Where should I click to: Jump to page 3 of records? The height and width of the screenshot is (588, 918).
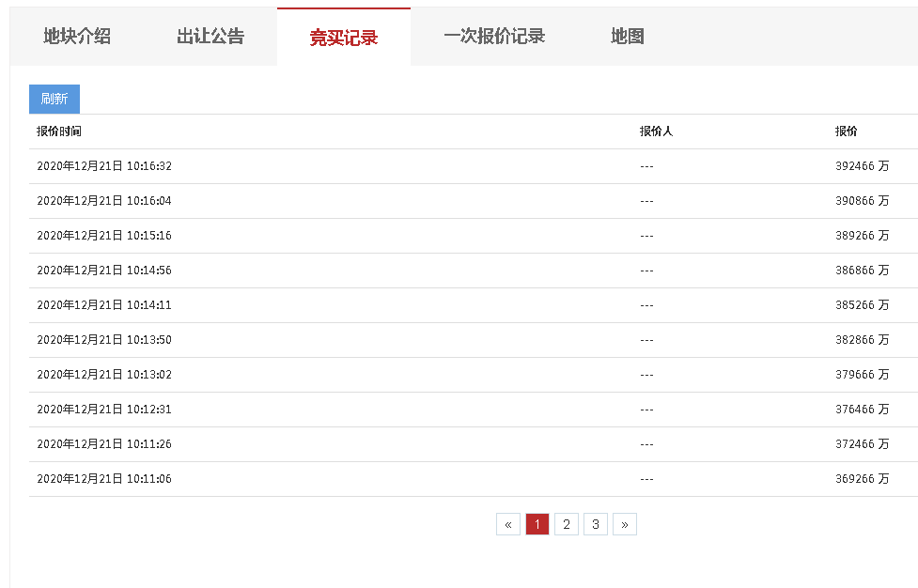point(596,524)
